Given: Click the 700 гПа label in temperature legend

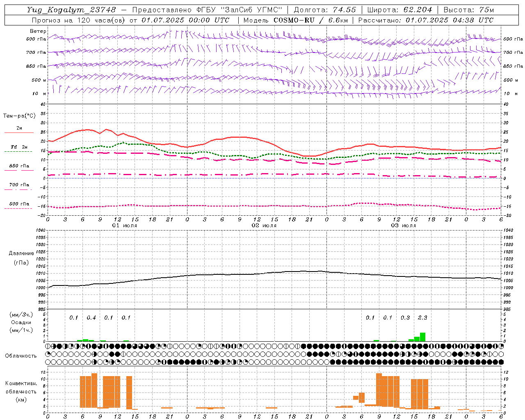Looking at the screenshot, I should pos(19,185).
